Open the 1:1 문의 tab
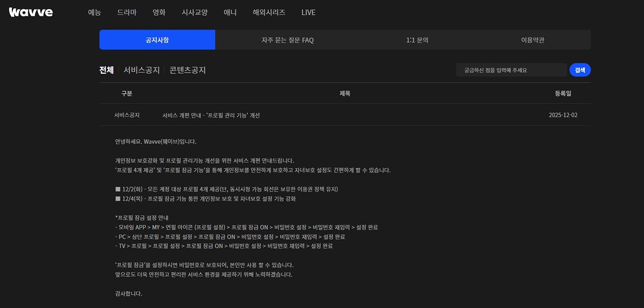This screenshot has height=308, width=644. (x=417, y=40)
